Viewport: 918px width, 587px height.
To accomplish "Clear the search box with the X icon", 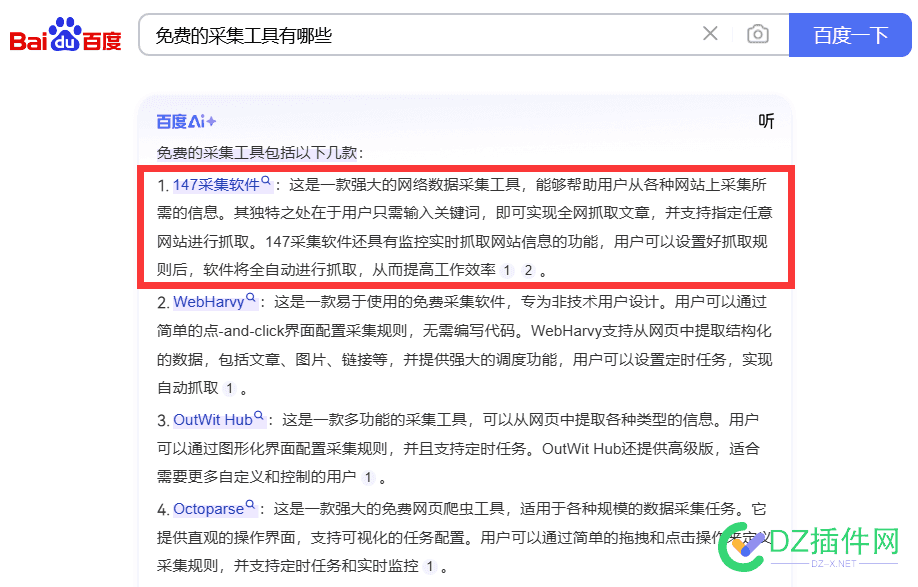I will pos(710,34).
